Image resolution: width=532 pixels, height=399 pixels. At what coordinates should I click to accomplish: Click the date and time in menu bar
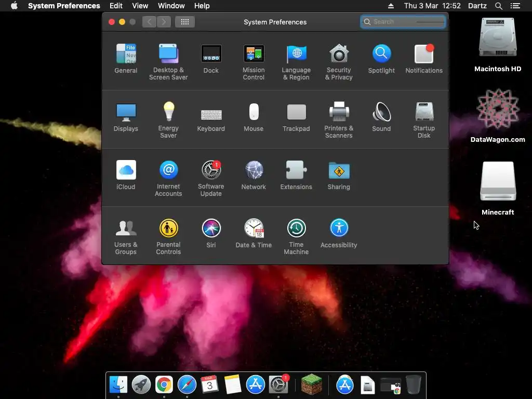click(432, 6)
